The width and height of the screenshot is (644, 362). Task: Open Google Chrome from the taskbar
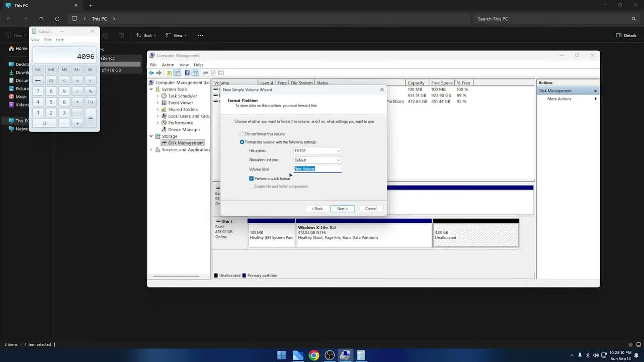click(314, 355)
